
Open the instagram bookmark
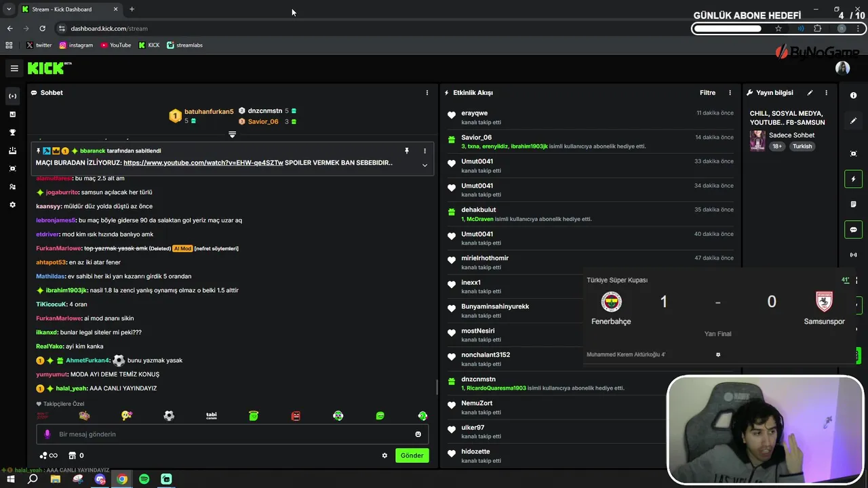(x=76, y=45)
